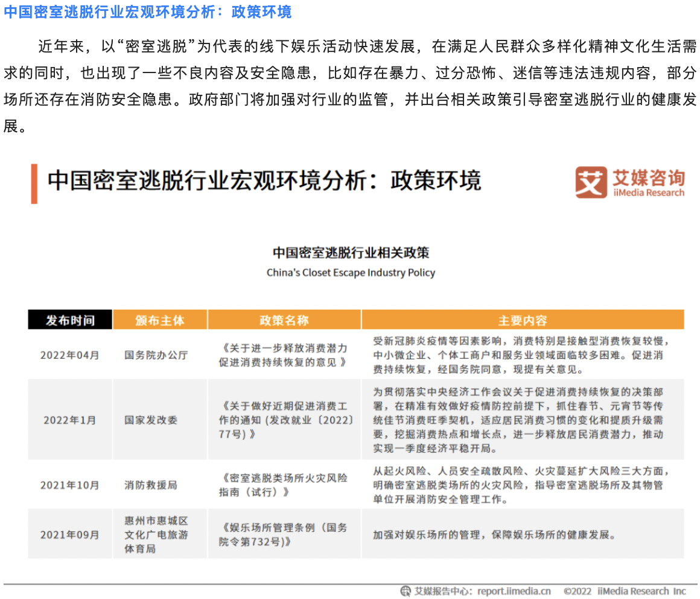Click the globe icon beside 艾媒报告中心
Image resolution: width=700 pixels, height=599 pixels.
(x=406, y=591)
